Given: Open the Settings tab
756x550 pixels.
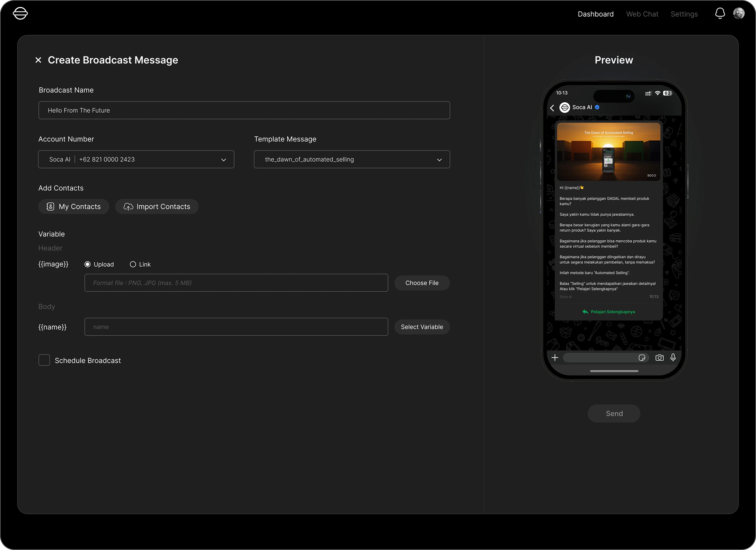Looking at the screenshot, I should point(684,14).
